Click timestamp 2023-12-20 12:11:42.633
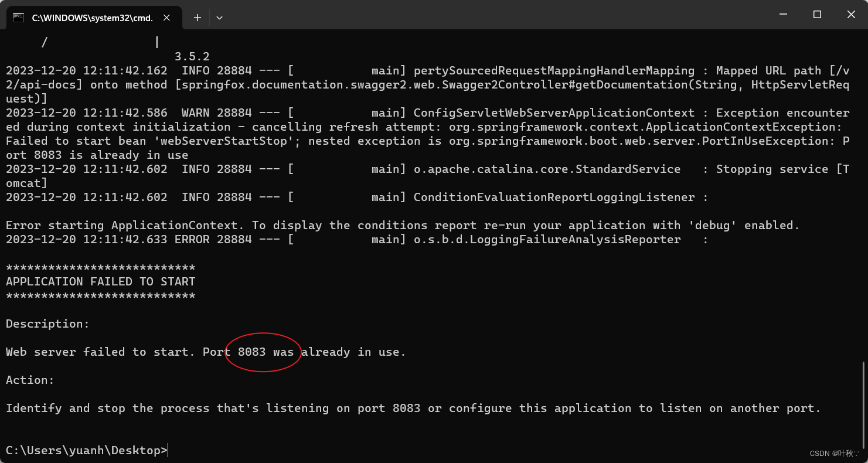 [87, 239]
